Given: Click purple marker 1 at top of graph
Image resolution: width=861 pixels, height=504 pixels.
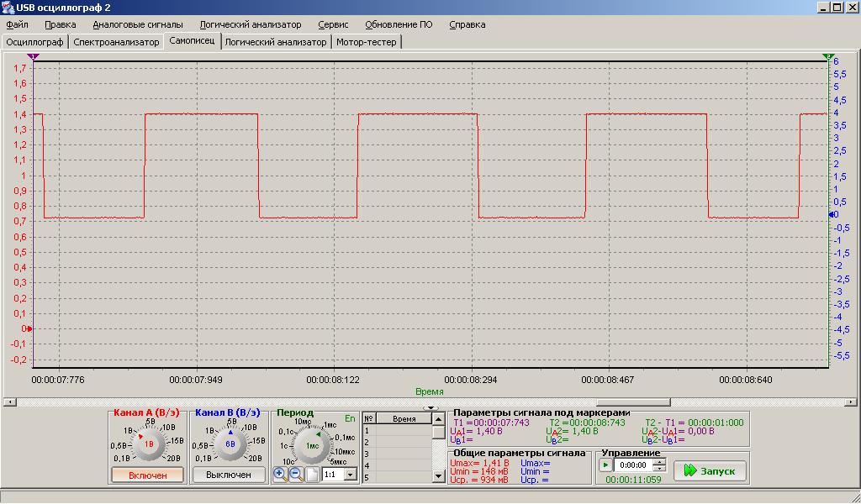Looking at the screenshot, I should click(33, 56).
